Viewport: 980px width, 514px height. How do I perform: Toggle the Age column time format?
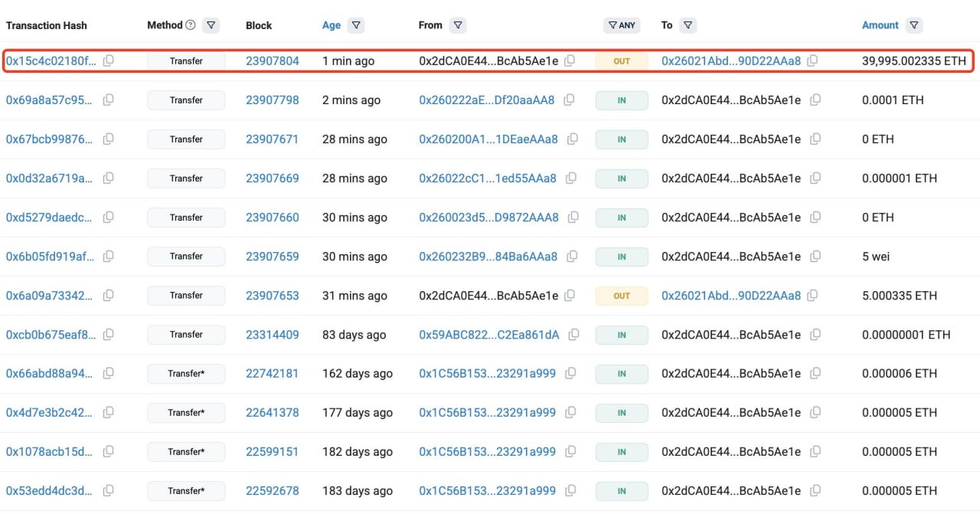tap(332, 25)
